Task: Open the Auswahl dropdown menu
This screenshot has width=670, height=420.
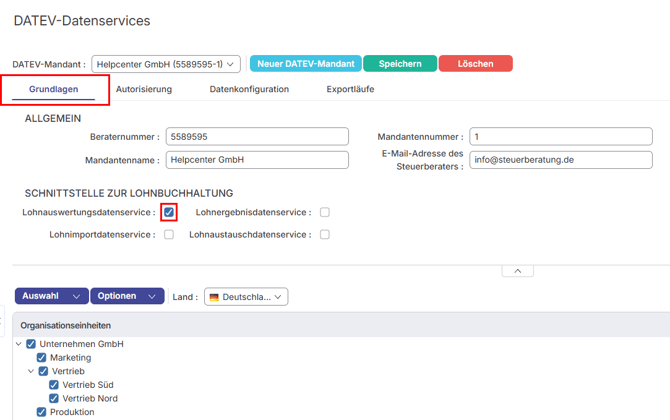Action: point(50,296)
